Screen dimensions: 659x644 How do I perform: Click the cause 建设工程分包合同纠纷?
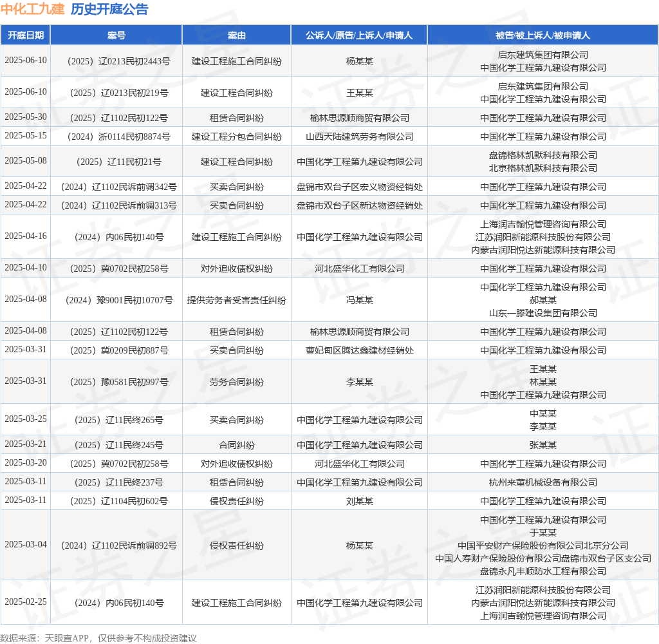click(237, 137)
